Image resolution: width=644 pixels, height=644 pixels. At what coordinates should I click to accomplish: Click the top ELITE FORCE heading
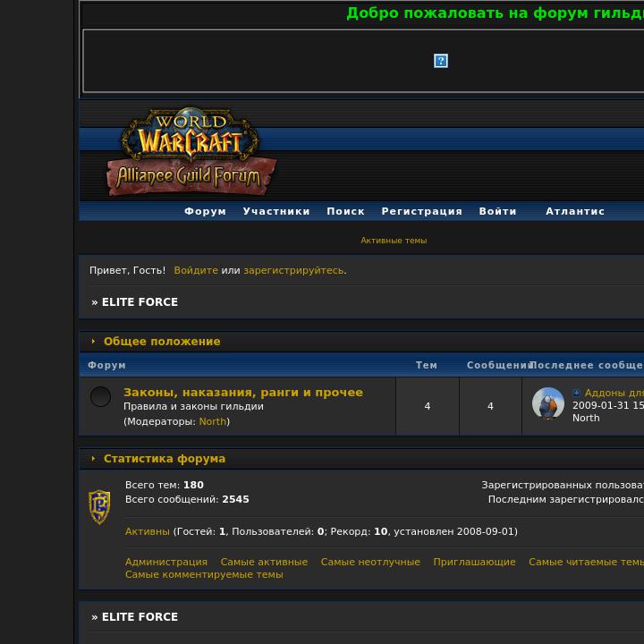(140, 302)
